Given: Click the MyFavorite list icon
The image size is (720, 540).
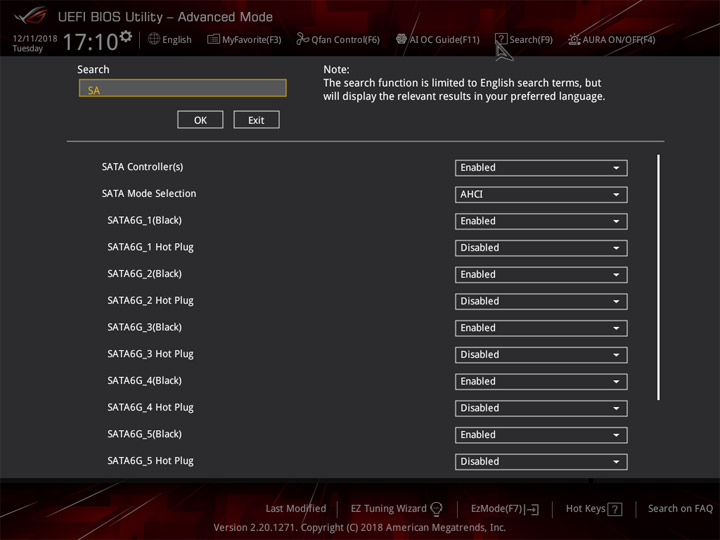Looking at the screenshot, I should [x=213, y=39].
